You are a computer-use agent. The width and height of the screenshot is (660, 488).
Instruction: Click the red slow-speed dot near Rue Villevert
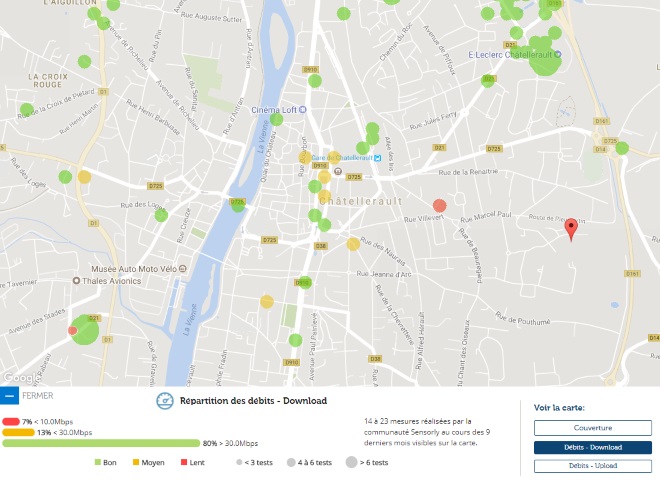[439, 205]
